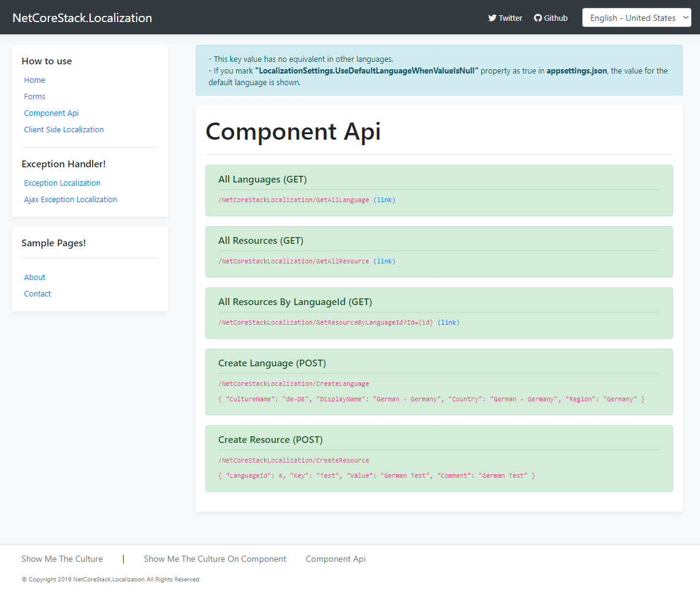This screenshot has height=593, width=700.
Task: Click the /NetCoreStackLocalization/CreateLanguage endpoint path
Action: pos(294,384)
